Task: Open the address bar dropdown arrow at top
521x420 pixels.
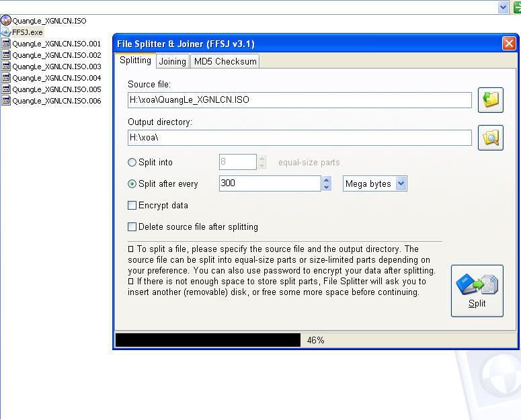Action: coord(503,7)
